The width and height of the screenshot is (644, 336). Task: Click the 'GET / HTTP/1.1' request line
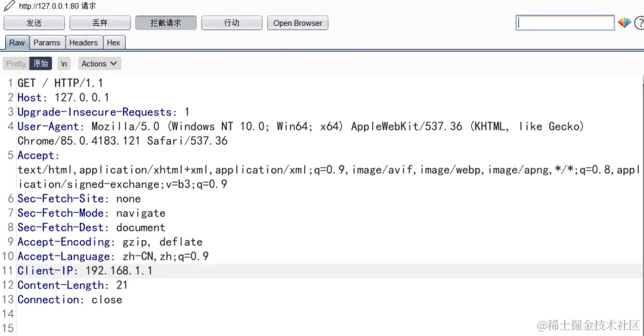[x=60, y=83]
